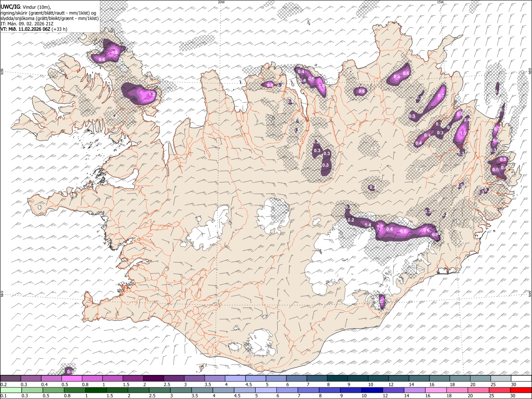Click bright red lower swatch after 30

[x=521, y=390]
